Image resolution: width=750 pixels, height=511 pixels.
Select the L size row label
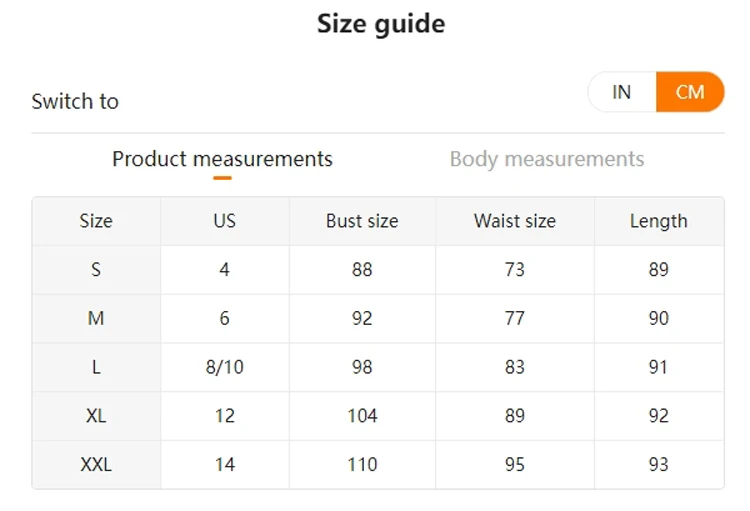[96, 367]
